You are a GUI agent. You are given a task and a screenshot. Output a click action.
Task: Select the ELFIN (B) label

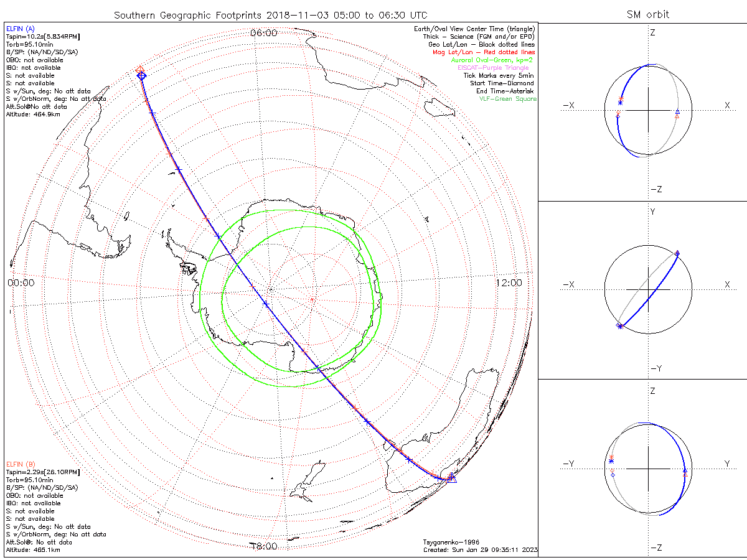21,464
